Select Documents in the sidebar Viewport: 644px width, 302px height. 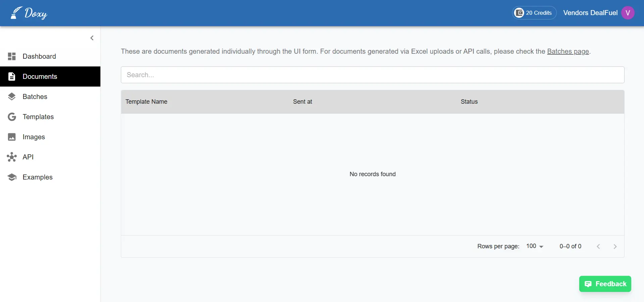(50, 77)
